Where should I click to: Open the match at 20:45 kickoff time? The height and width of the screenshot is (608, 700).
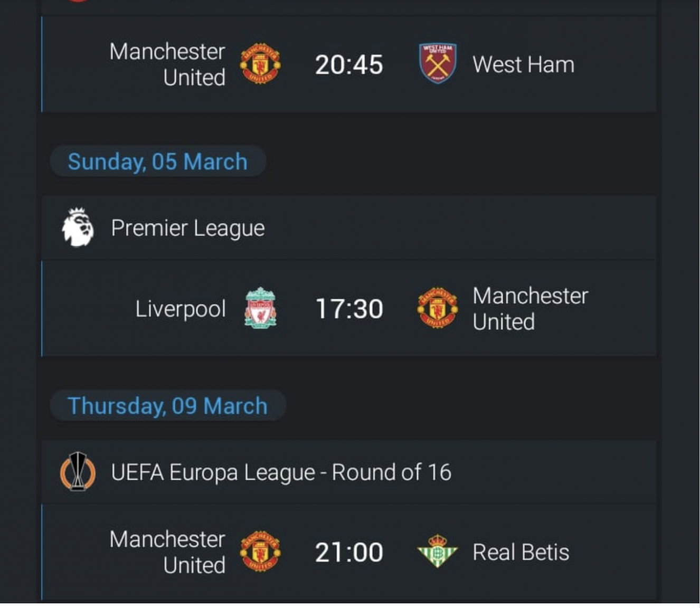point(349,64)
